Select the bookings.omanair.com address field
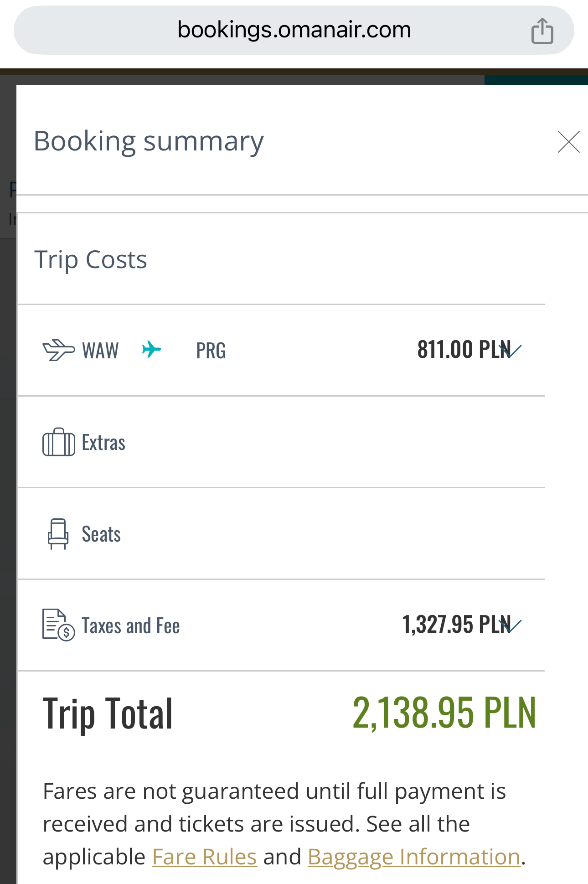This screenshot has width=588, height=884. (x=294, y=30)
